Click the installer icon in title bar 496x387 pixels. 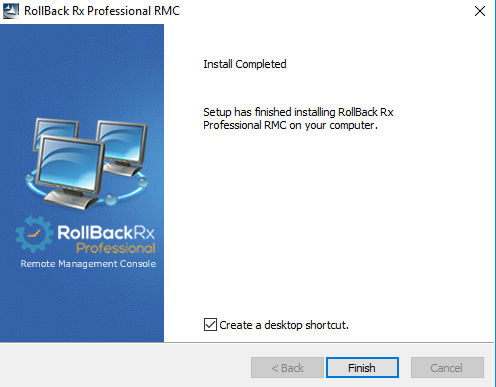click(11, 11)
